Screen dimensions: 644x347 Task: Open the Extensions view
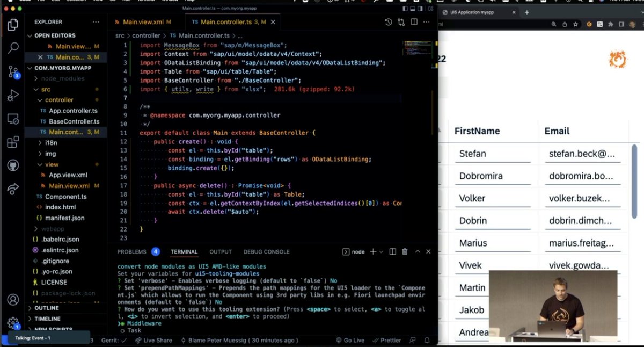[13, 142]
